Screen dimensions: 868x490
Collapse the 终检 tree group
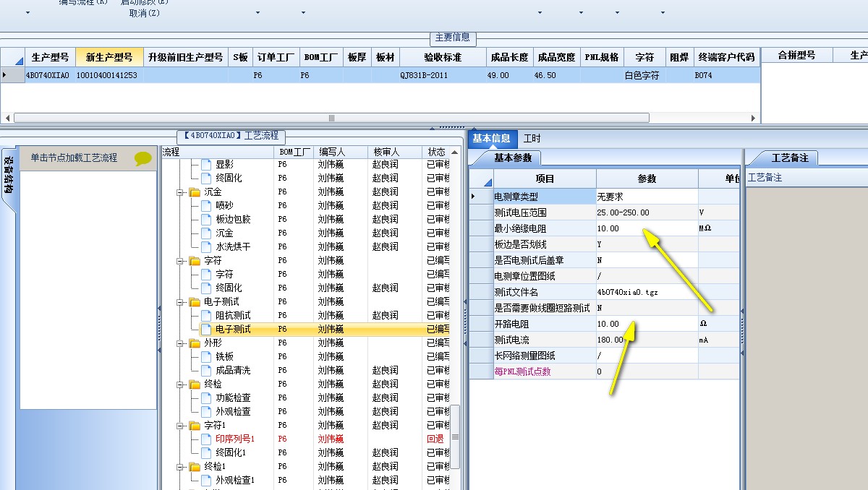(x=180, y=384)
